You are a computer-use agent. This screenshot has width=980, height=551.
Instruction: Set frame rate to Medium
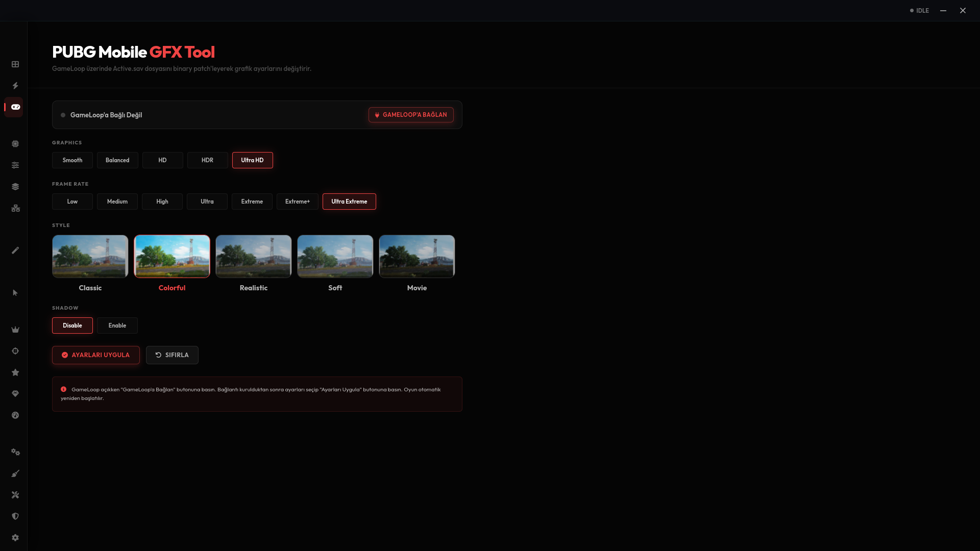[x=117, y=202]
